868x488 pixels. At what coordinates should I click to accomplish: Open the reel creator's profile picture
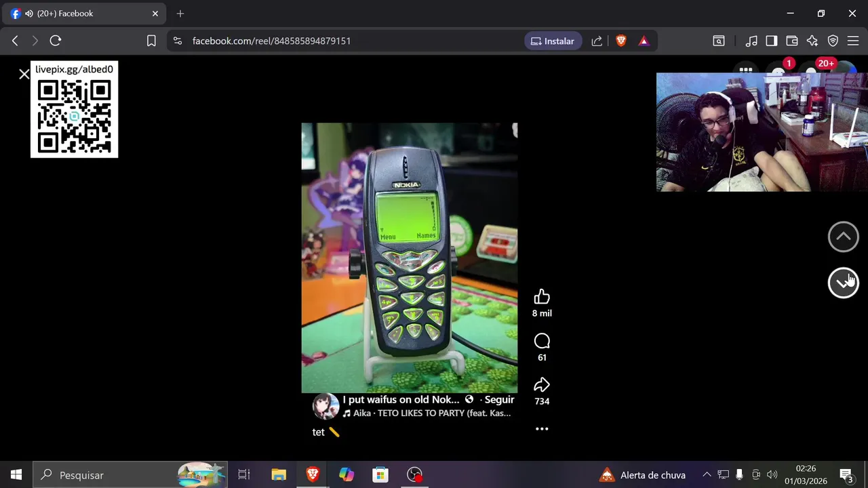click(325, 406)
